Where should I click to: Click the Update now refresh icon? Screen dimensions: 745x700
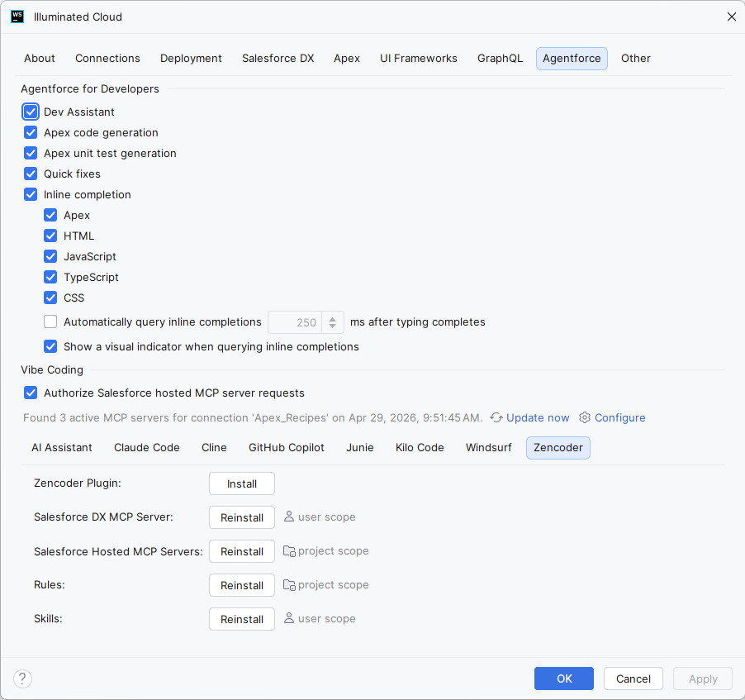click(496, 417)
